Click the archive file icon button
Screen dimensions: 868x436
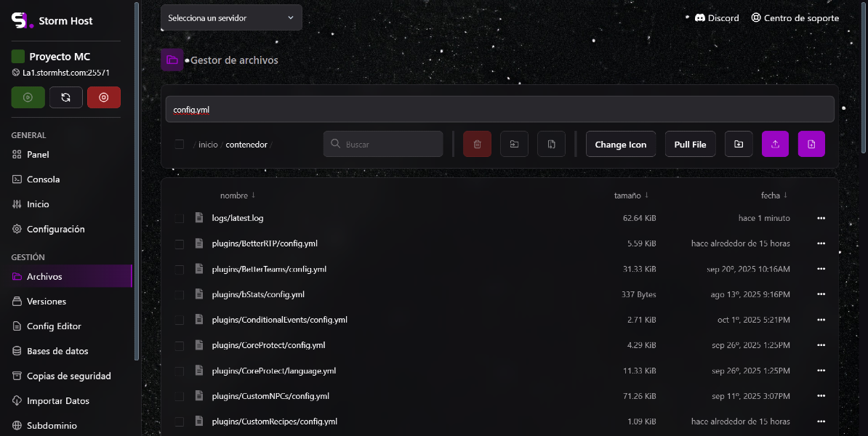pos(551,144)
